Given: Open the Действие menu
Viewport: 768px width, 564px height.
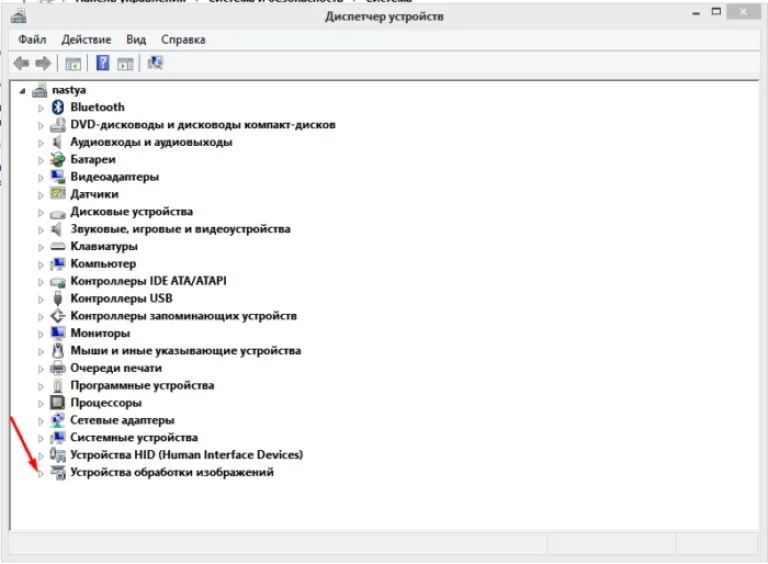Looking at the screenshot, I should point(86,40).
